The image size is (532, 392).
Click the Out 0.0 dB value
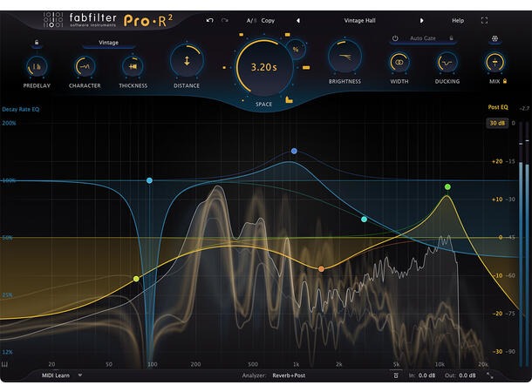tap(467, 375)
